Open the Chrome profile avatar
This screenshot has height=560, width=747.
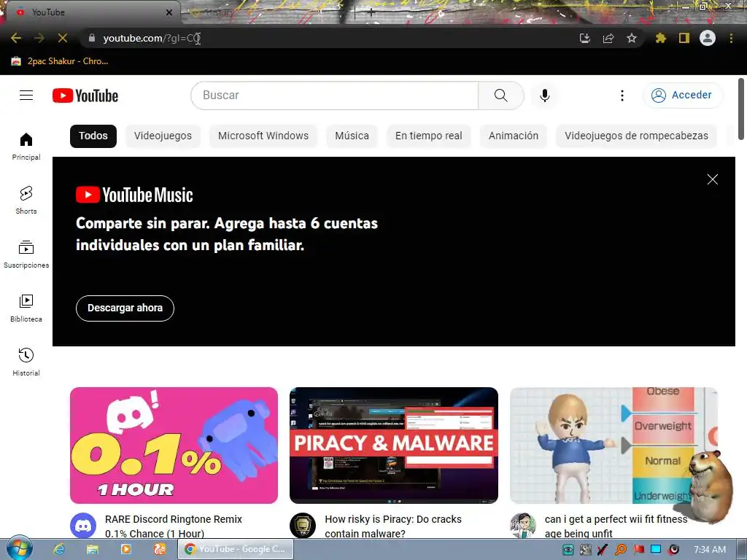(x=708, y=38)
